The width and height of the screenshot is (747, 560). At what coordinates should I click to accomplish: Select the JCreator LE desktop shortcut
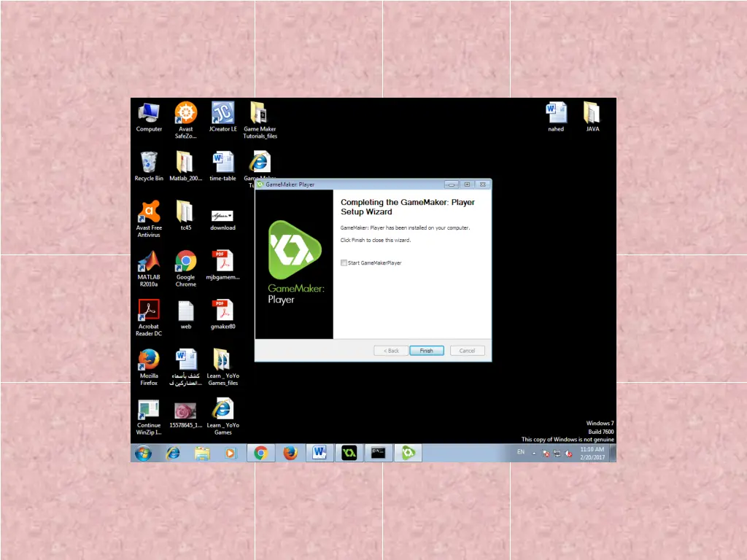point(222,114)
